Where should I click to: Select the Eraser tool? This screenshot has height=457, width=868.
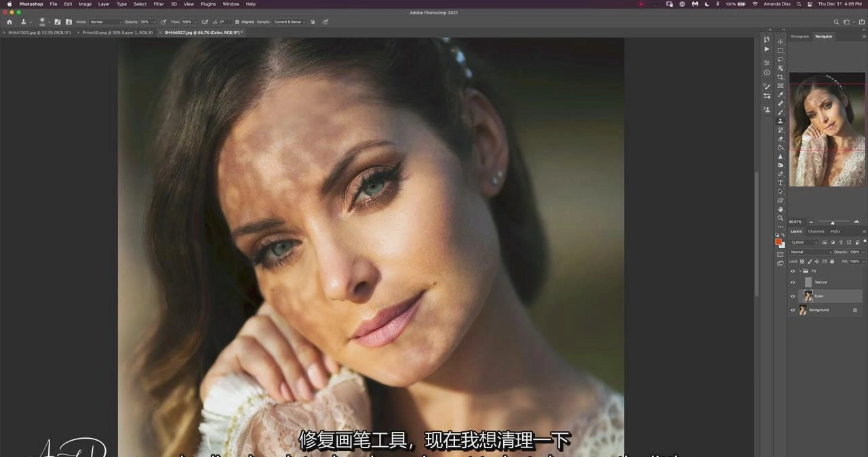coord(781,138)
